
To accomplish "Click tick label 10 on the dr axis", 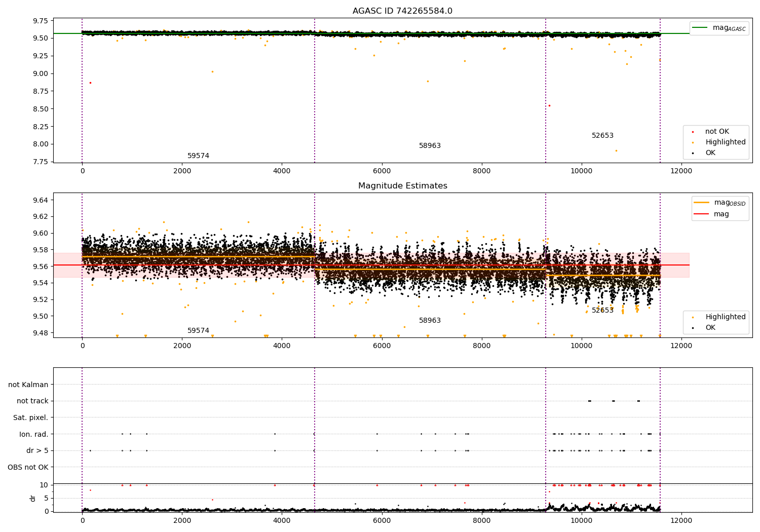I will click(x=44, y=485).
